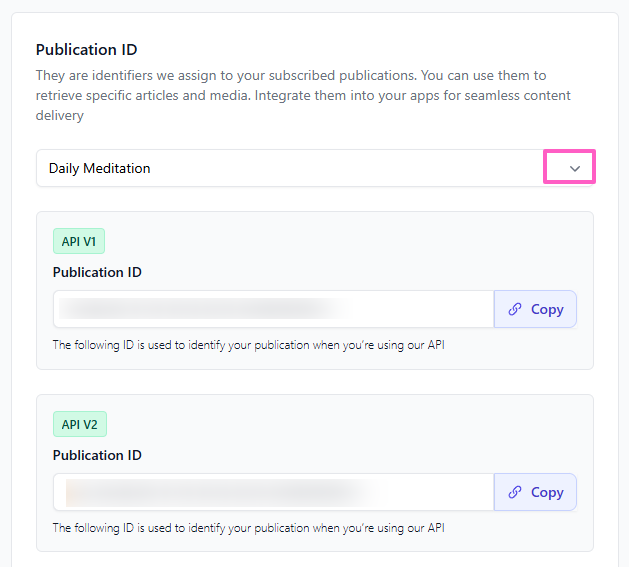Select the Publication ID label under API V2
The width and height of the screenshot is (629, 567).
pyautogui.click(x=97, y=455)
